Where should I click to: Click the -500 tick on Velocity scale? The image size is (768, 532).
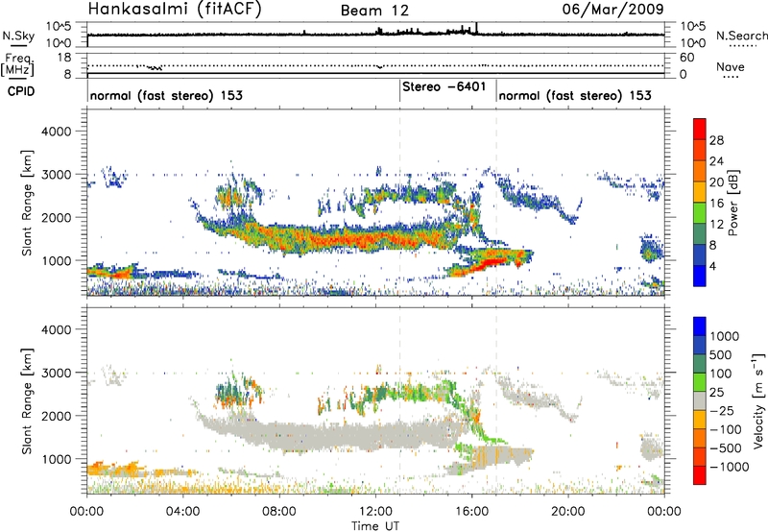click(x=726, y=448)
